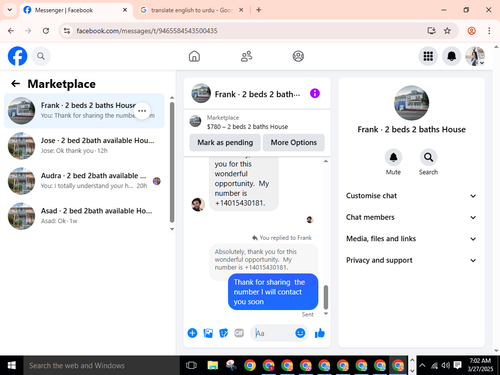500x375 pixels.
Task: Open File Explorer from the taskbar
Action: [213, 366]
